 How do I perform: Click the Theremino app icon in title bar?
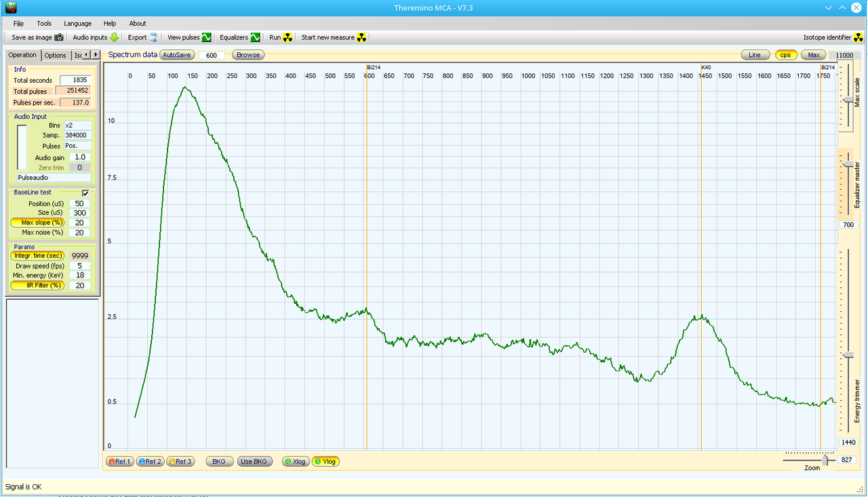(x=10, y=7)
